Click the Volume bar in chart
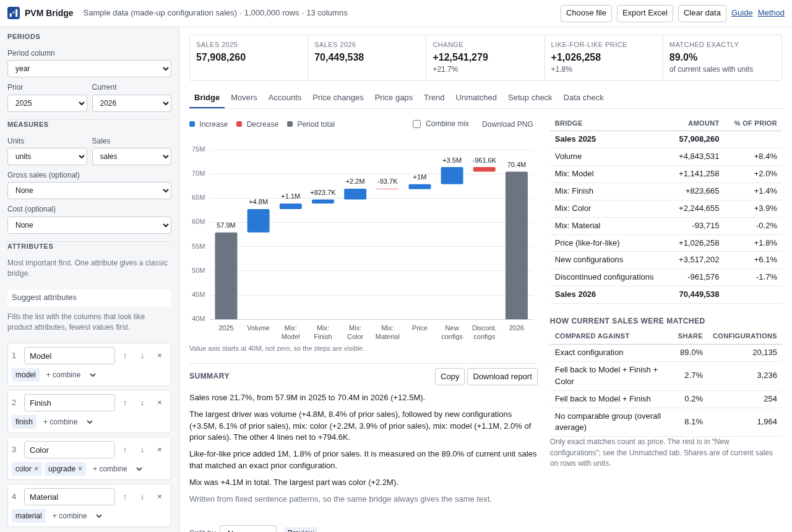Screen dimensions: 792x532 (259, 221)
